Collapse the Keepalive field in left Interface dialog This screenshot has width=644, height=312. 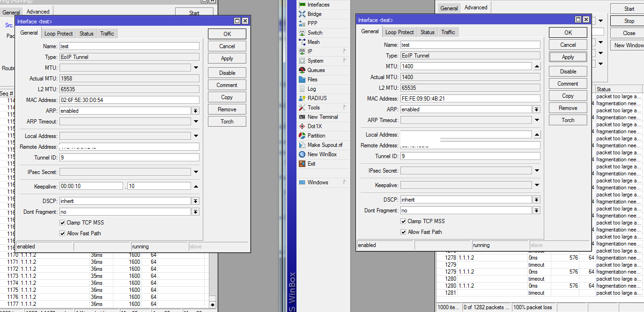pyautogui.click(x=196, y=186)
